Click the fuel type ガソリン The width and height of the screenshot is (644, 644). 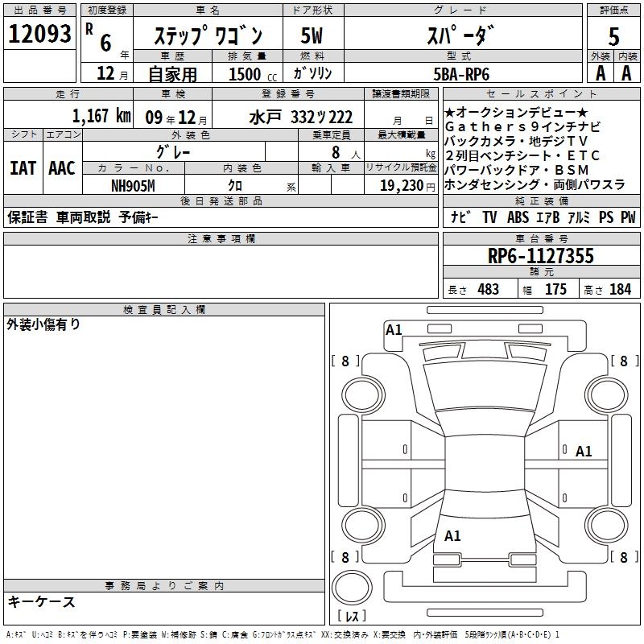[312, 73]
